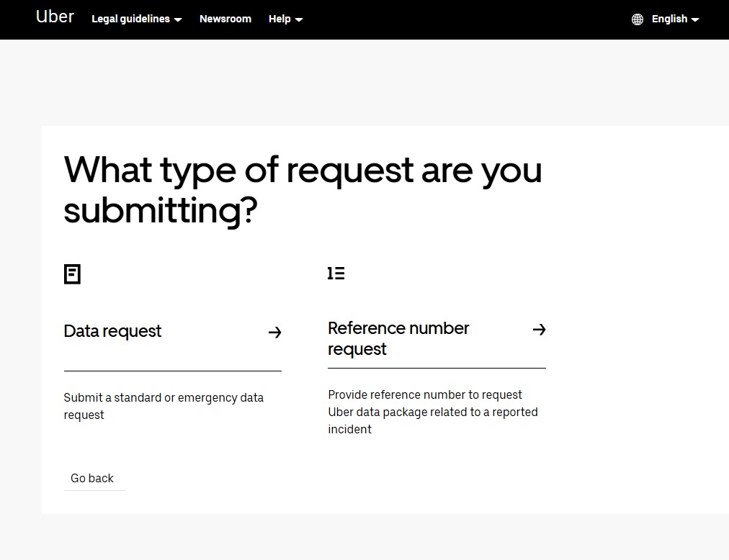
Task: Go to the Newsroom page
Action: 225,19
